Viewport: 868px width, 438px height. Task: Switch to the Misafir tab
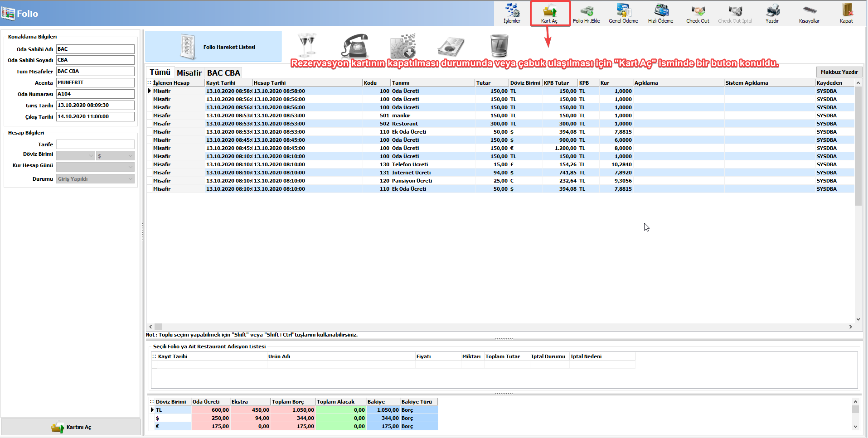point(189,73)
